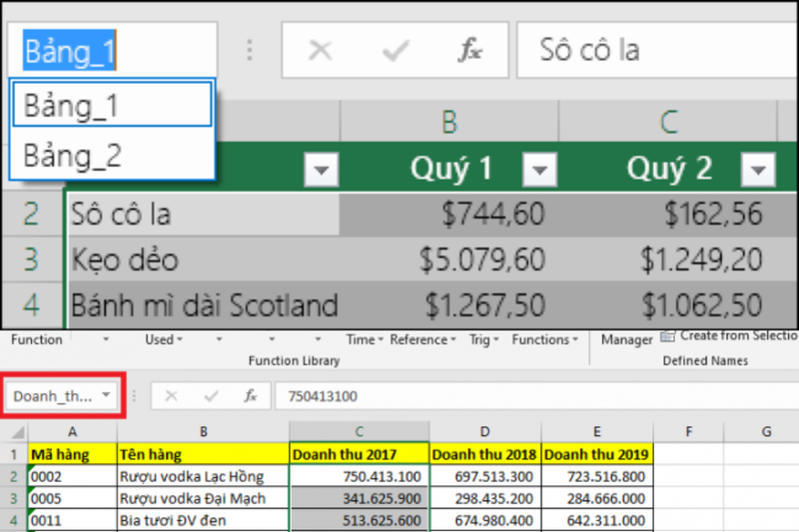Select Bảng_2 in the name dropdown list
The width and height of the screenshot is (799, 532).
coord(112,155)
